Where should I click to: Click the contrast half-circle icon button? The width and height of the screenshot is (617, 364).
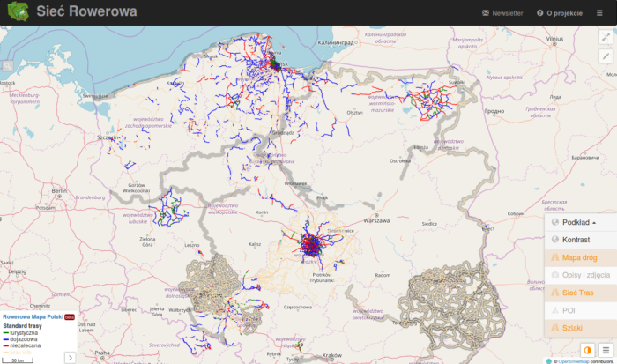pos(587,350)
